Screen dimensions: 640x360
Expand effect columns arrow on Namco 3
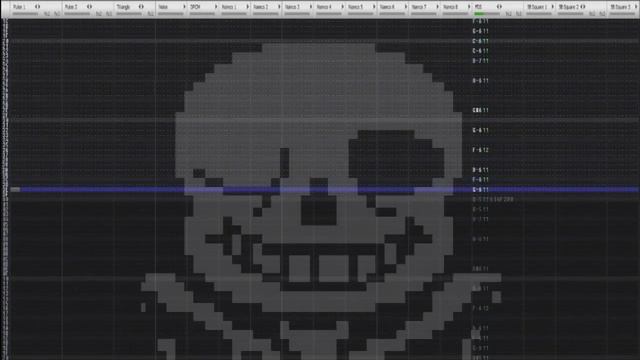[311, 7]
